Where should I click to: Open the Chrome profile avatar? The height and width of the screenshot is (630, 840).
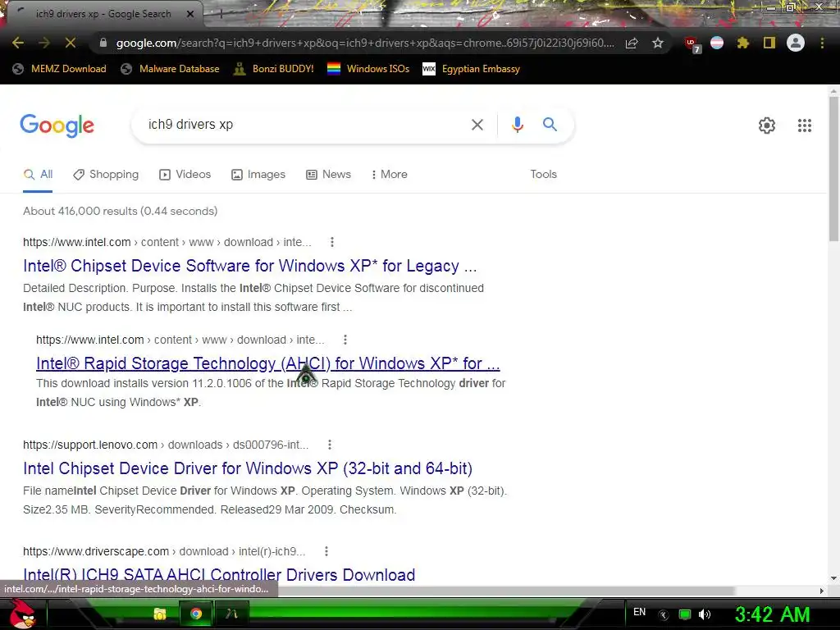click(796, 43)
